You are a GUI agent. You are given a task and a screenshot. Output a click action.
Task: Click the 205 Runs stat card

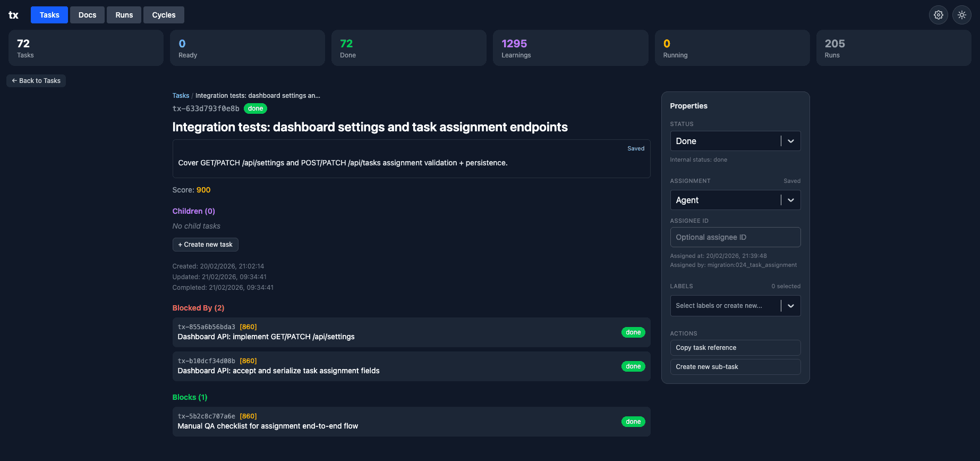pos(894,48)
